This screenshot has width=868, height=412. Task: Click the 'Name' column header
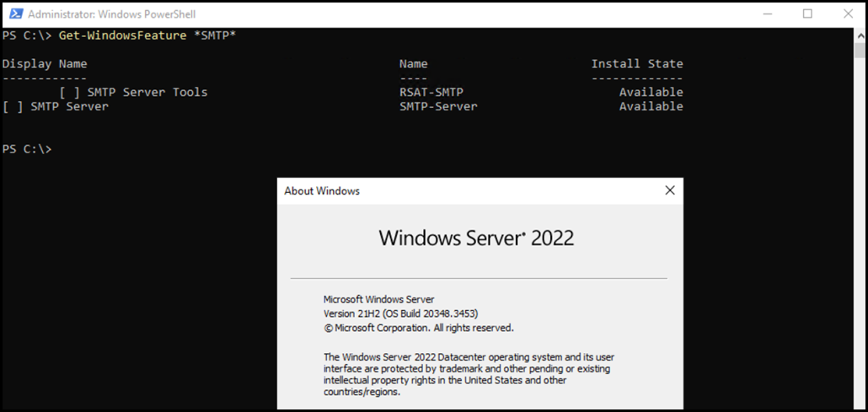(x=414, y=64)
